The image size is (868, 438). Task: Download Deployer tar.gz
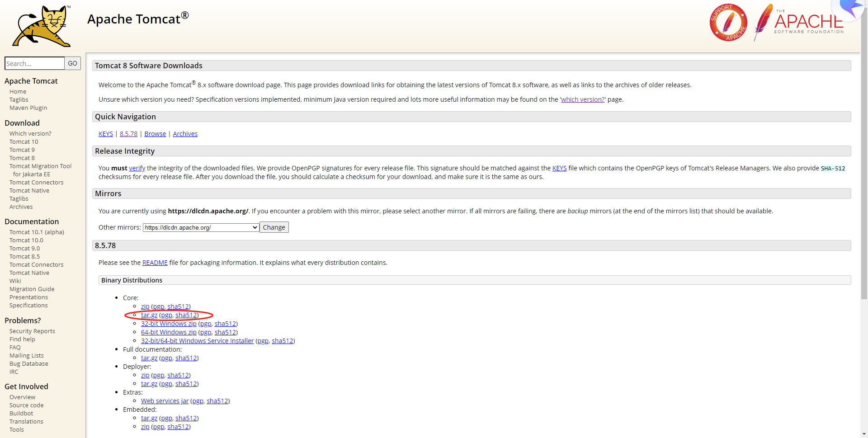click(x=149, y=384)
